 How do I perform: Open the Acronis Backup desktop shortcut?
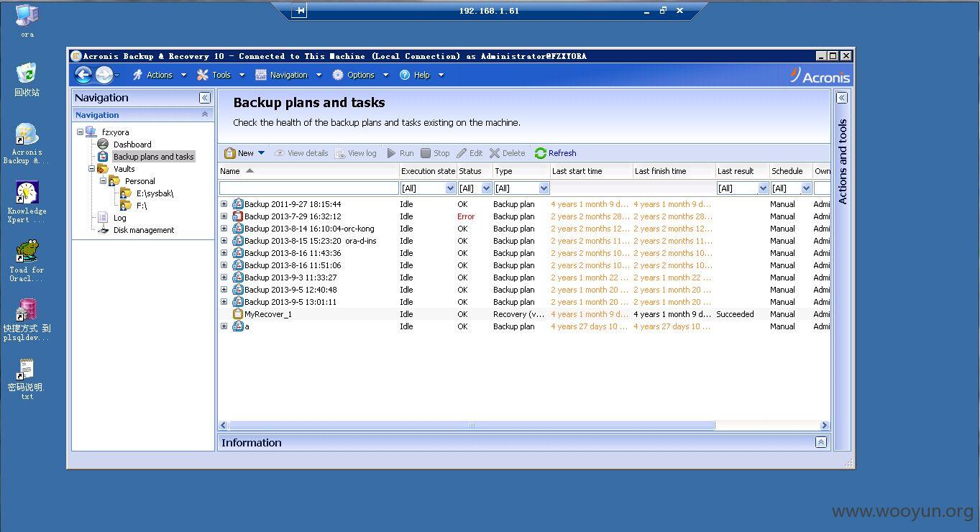point(27,144)
